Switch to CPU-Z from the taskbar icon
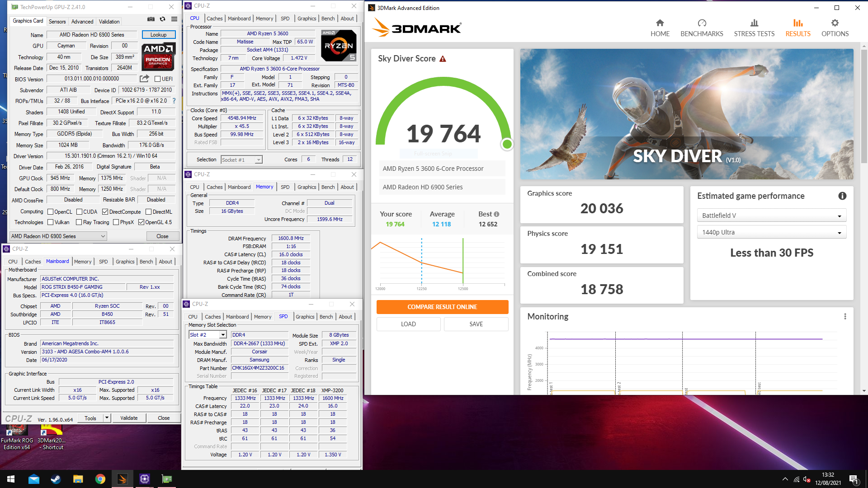The height and width of the screenshot is (488, 868). 144,479
